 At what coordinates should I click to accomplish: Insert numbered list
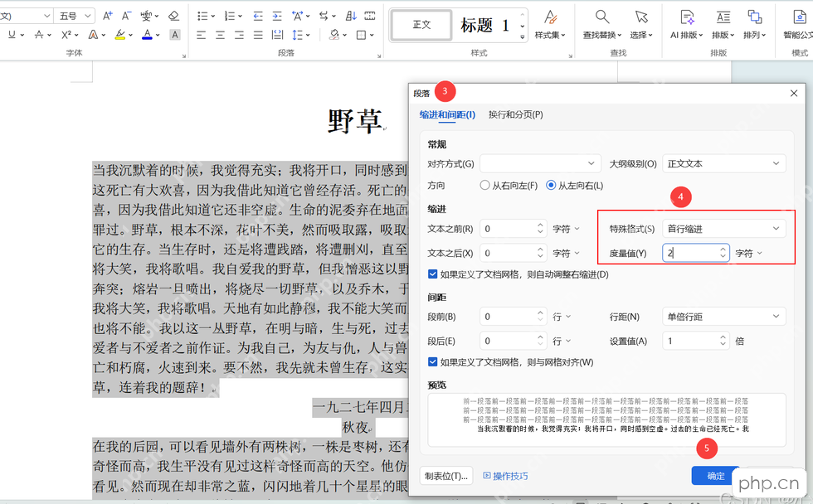231,16
